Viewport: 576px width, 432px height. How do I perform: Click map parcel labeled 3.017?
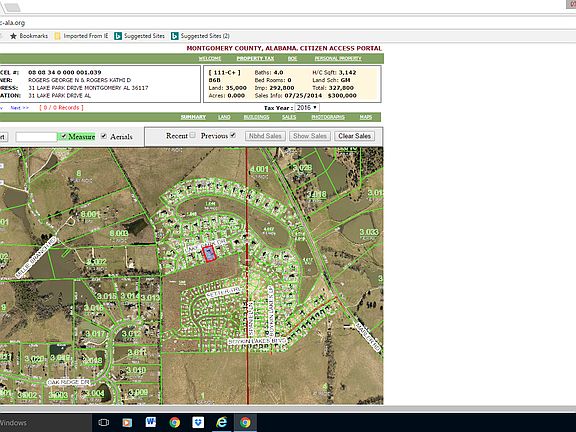point(95,334)
